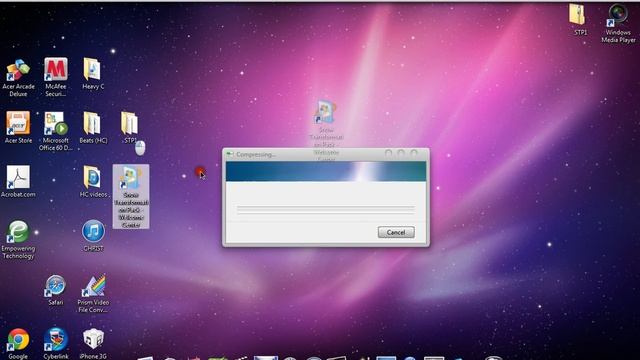Open Acrobat.com shortcut
The image size is (640, 360).
coord(18,182)
